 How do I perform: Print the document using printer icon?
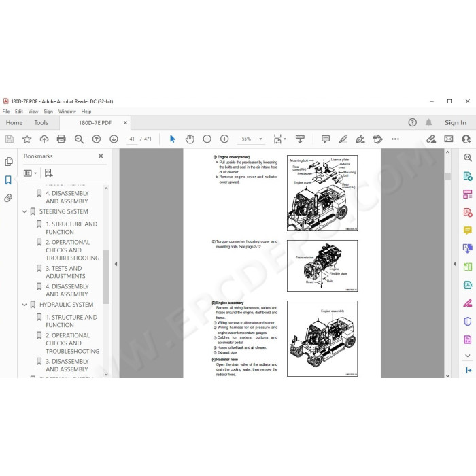coord(61,139)
